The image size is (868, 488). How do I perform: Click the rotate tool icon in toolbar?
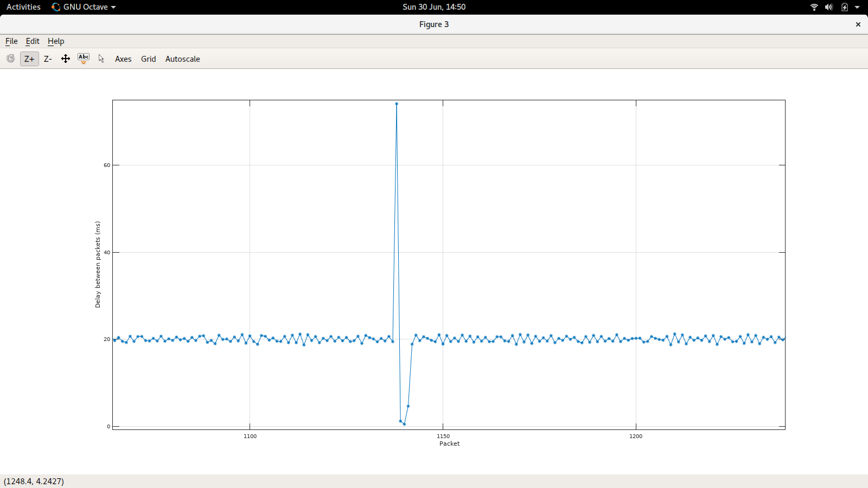pyautogui.click(x=10, y=59)
